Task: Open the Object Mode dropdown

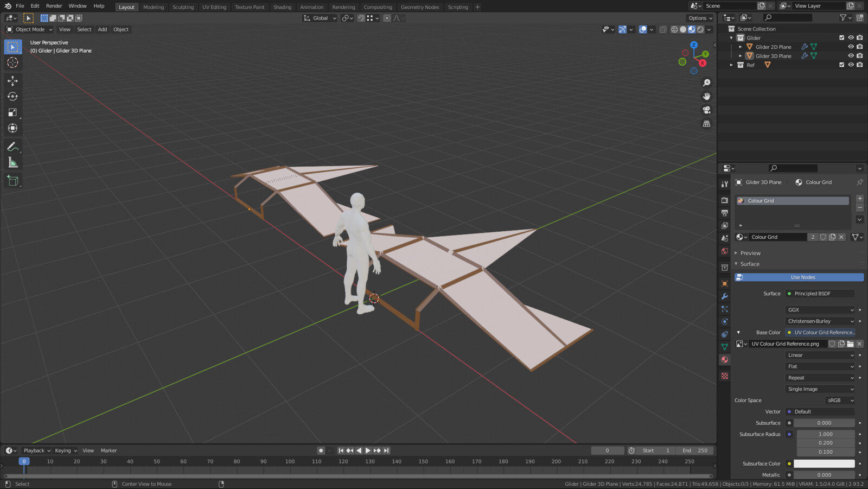Action: (x=29, y=29)
